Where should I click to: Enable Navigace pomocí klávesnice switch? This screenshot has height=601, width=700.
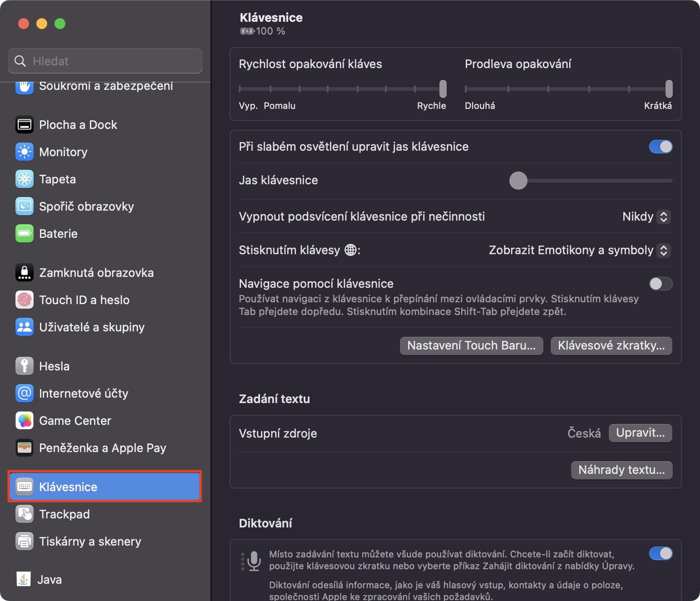coord(661,284)
